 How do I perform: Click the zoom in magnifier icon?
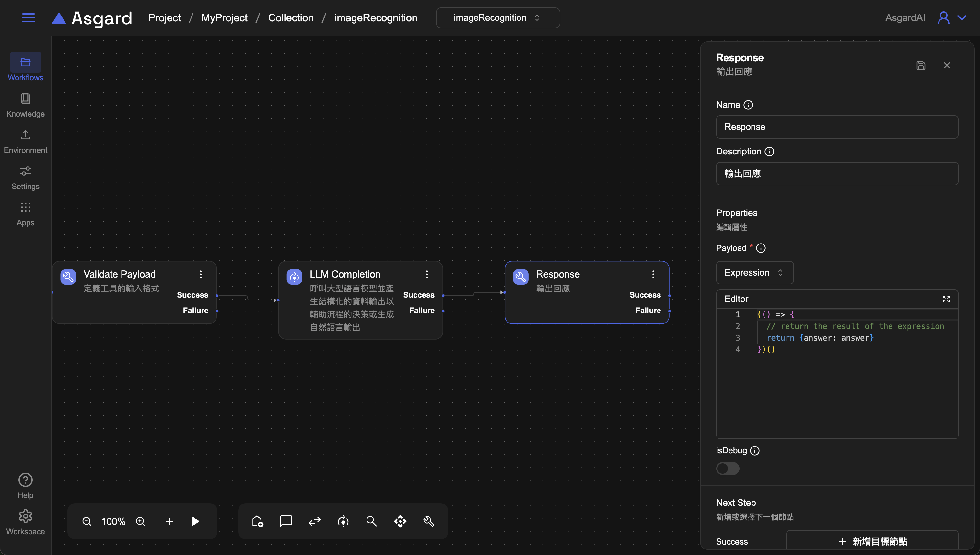140,521
